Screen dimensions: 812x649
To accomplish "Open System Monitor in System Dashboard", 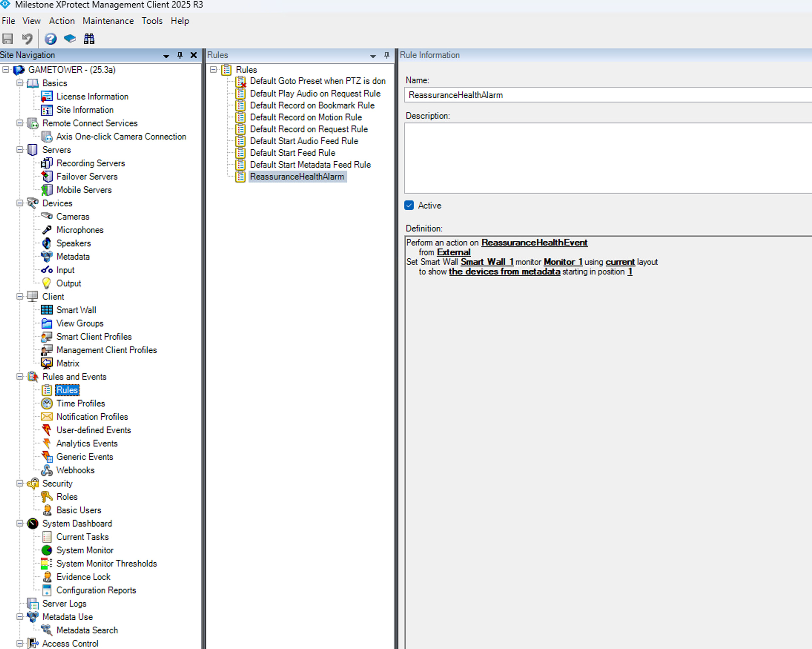I will (x=85, y=550).
